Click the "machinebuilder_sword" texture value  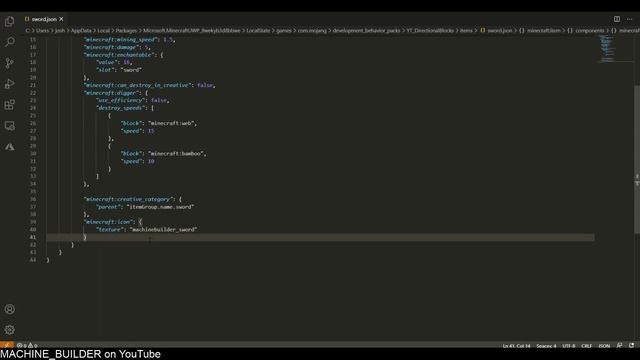coord(164,230)
